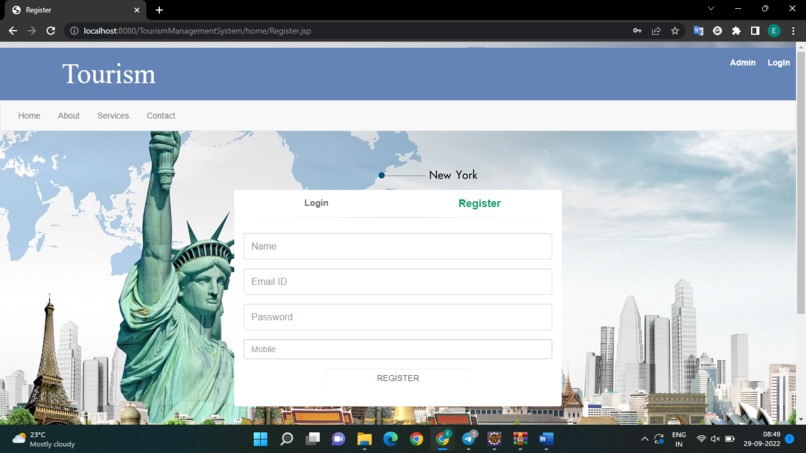
Task: Click the Mobile input field
Action: tap(398, 349)
